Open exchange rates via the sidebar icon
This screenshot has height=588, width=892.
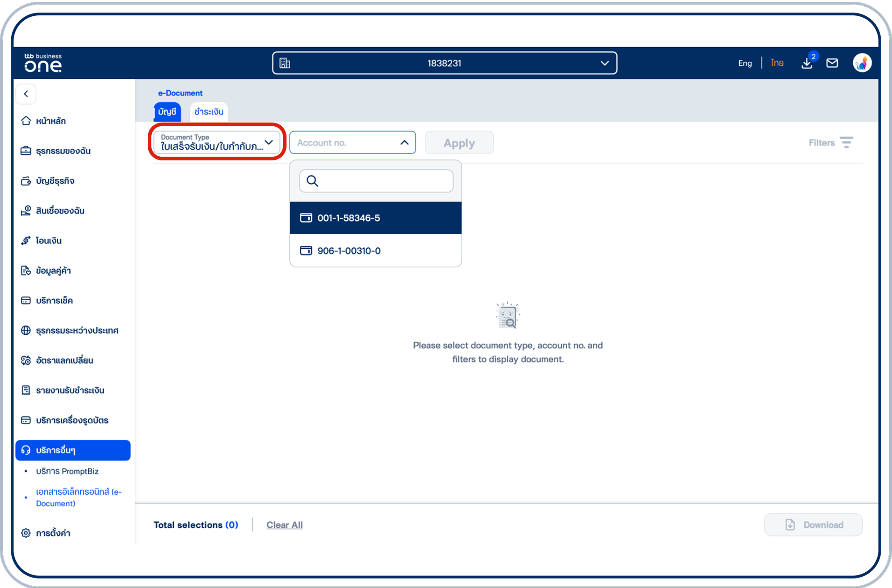pyautogui.click(x=26, y=360)
